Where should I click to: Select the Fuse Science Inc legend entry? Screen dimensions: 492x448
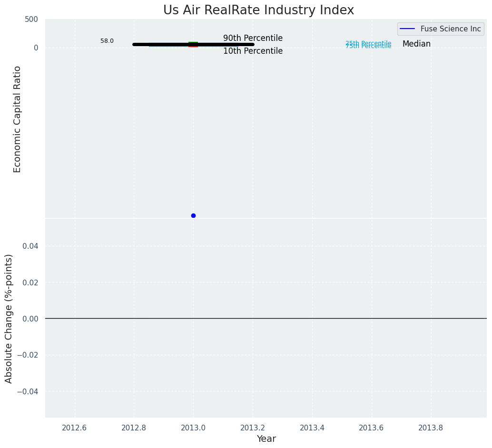pyautogui.click(x=450, y=29)
